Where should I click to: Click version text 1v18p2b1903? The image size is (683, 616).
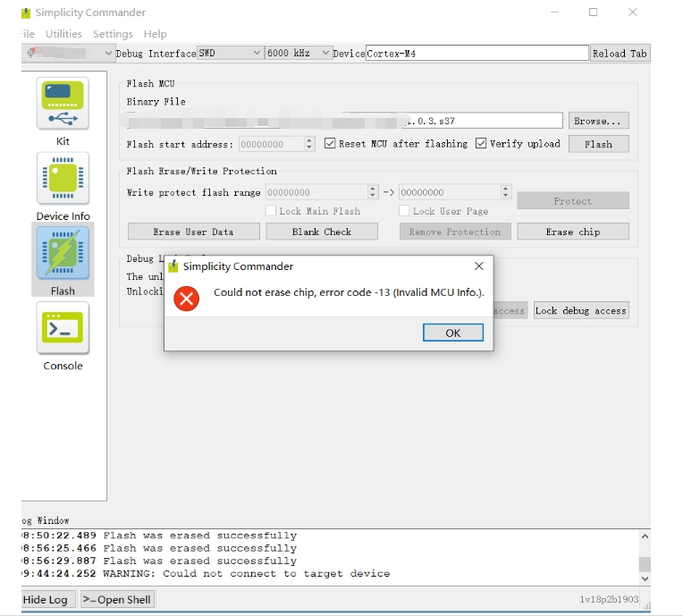coord(609,599)
